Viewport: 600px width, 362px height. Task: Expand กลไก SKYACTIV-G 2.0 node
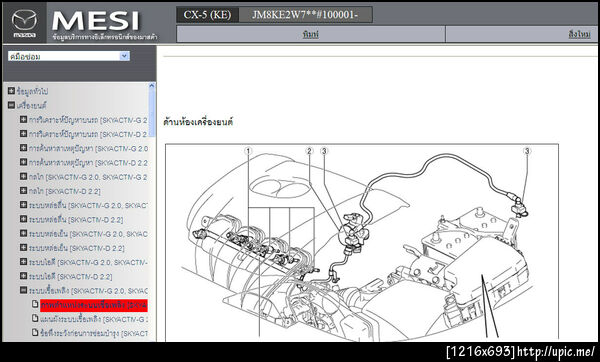[x=23, y=176]
